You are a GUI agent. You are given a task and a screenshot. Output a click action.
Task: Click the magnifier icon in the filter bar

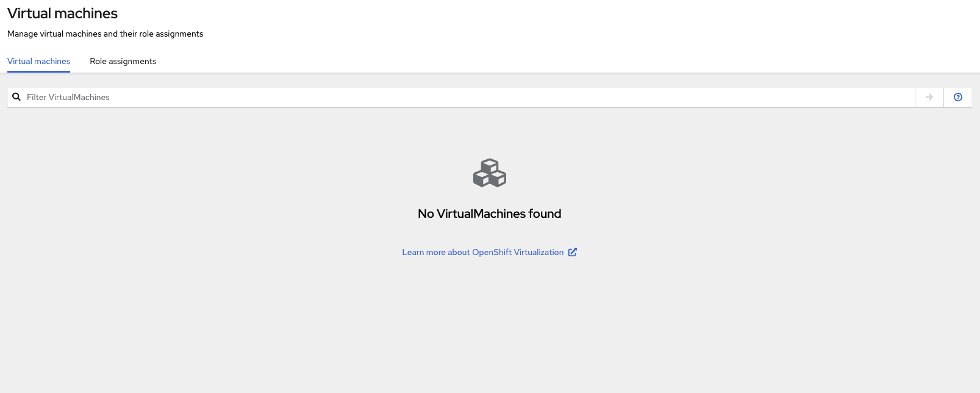16,97
